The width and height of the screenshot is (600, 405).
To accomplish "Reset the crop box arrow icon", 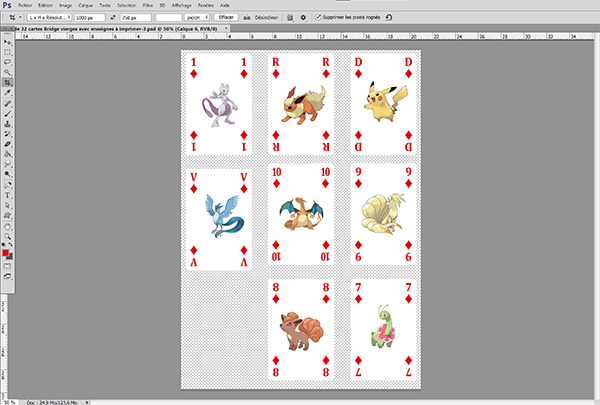I will 389,17.
